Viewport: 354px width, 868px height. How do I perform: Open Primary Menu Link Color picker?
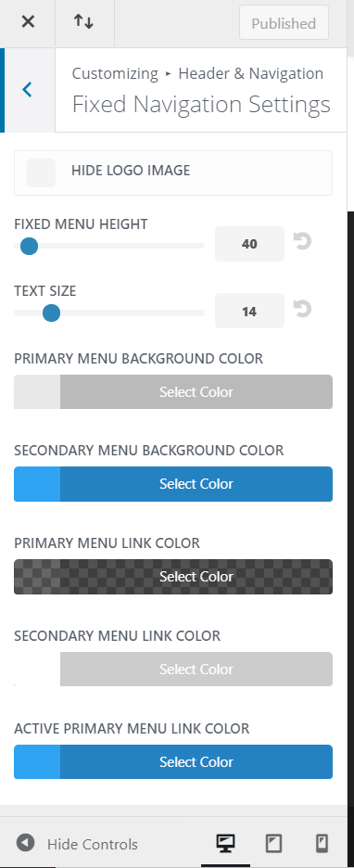pos(173,577)
